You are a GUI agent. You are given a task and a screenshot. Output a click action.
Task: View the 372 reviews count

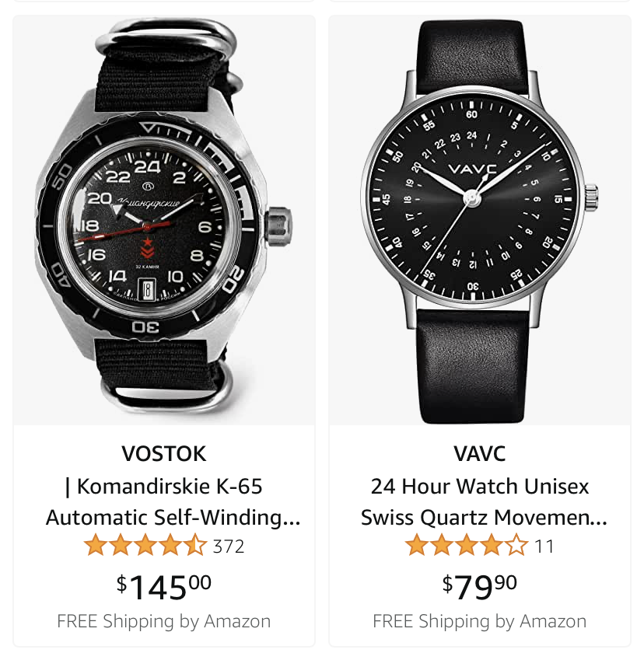(228, 546)
